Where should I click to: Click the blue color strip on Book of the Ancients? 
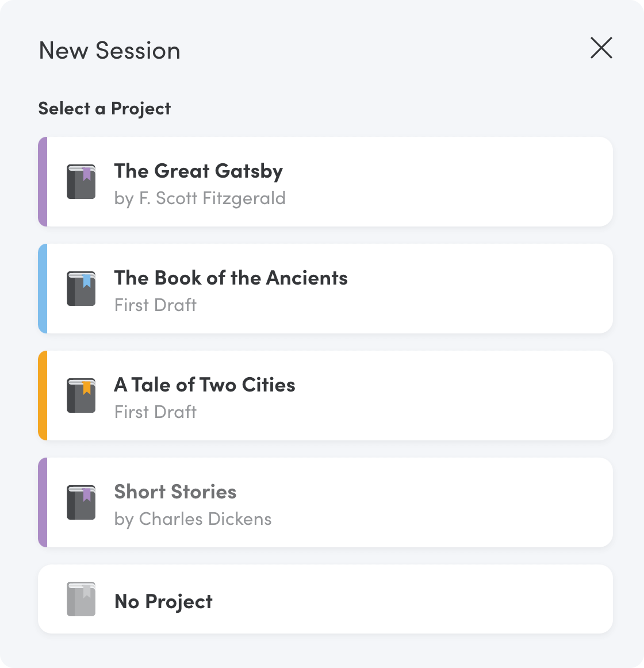pos(43,289)
